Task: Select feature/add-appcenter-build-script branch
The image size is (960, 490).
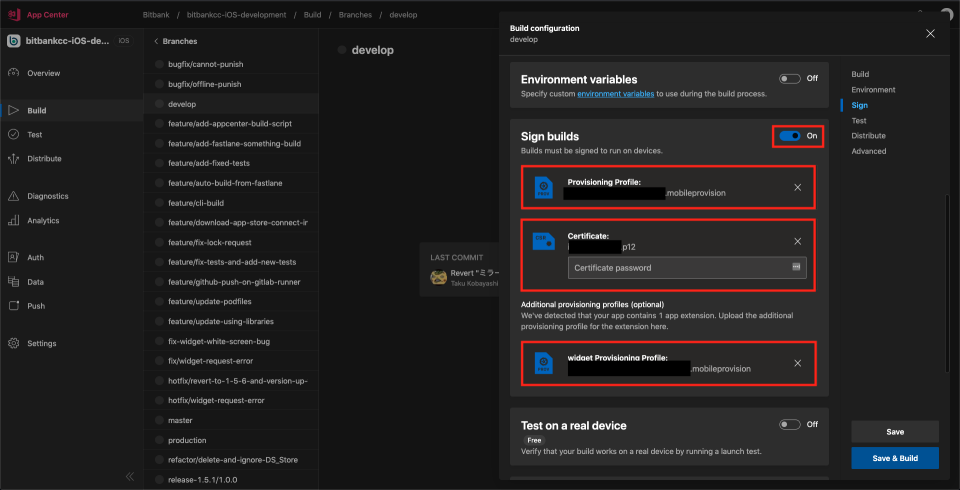Action: click(x=231, y=124)
